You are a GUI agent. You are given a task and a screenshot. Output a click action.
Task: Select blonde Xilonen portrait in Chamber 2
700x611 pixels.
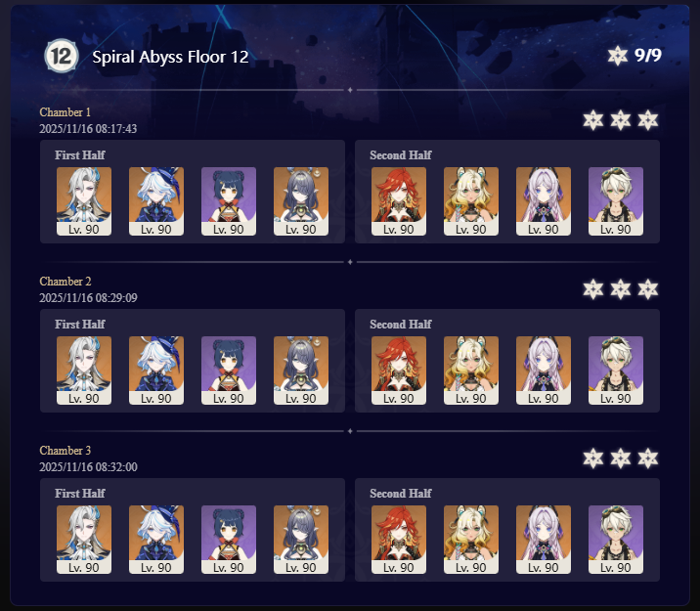471,371
